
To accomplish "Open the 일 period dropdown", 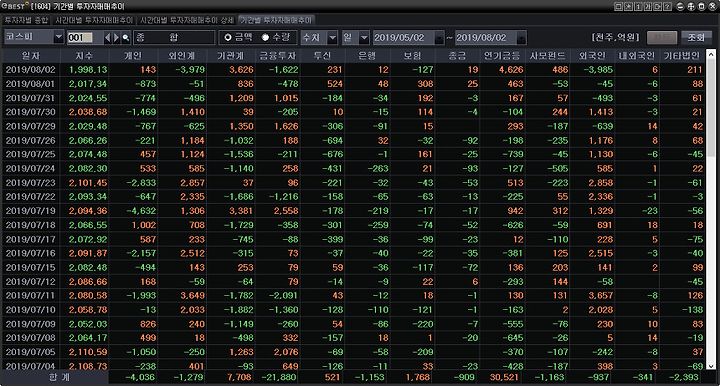I will point(364,38).
